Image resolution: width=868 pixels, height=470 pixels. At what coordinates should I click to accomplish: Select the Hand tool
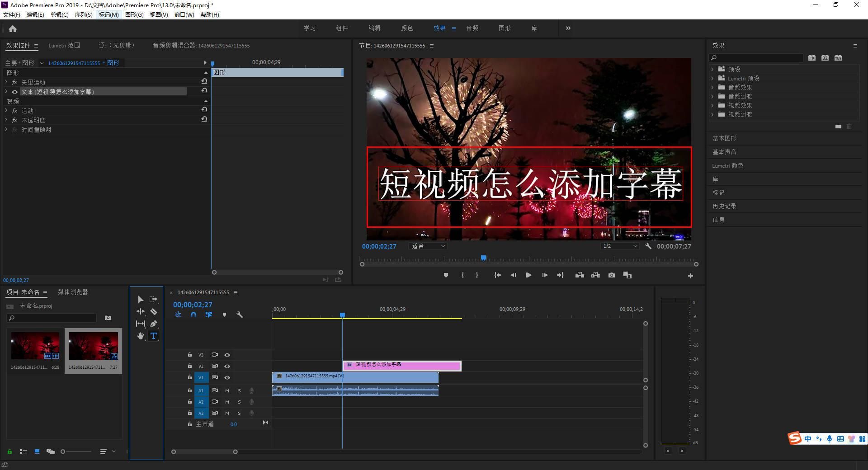pos(141,336)
